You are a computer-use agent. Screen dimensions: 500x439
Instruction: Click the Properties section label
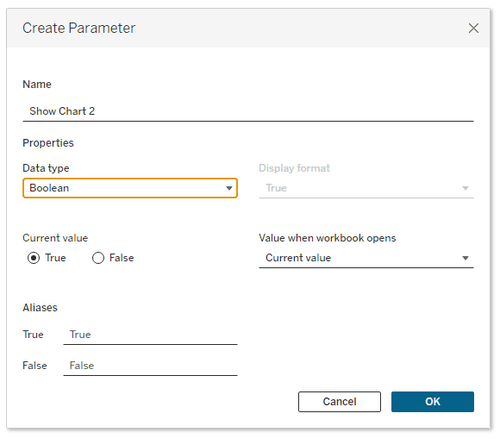48,143
